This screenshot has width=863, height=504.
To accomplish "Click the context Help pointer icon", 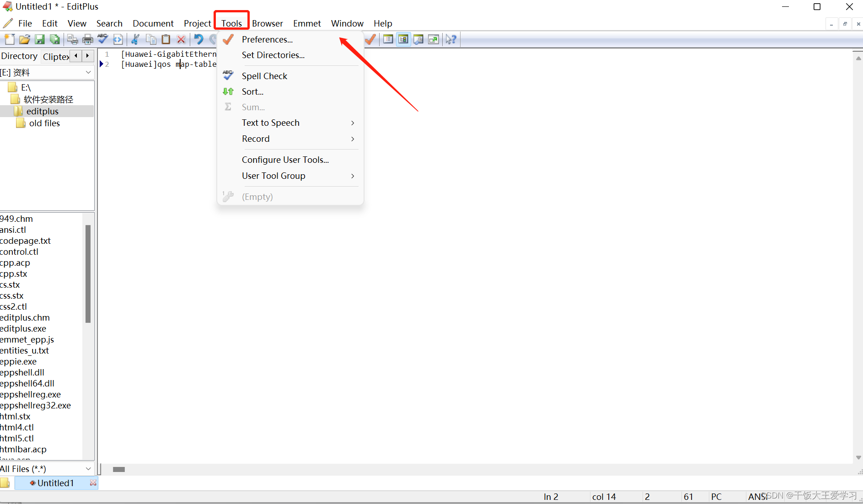I will point(451,39).
